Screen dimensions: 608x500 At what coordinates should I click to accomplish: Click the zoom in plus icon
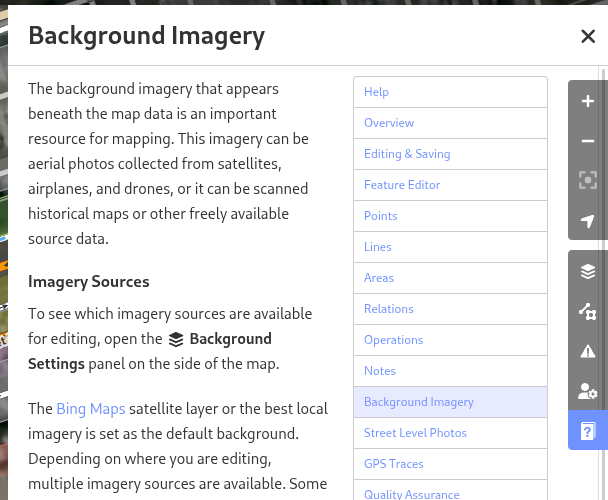click(x=588, y=101)
